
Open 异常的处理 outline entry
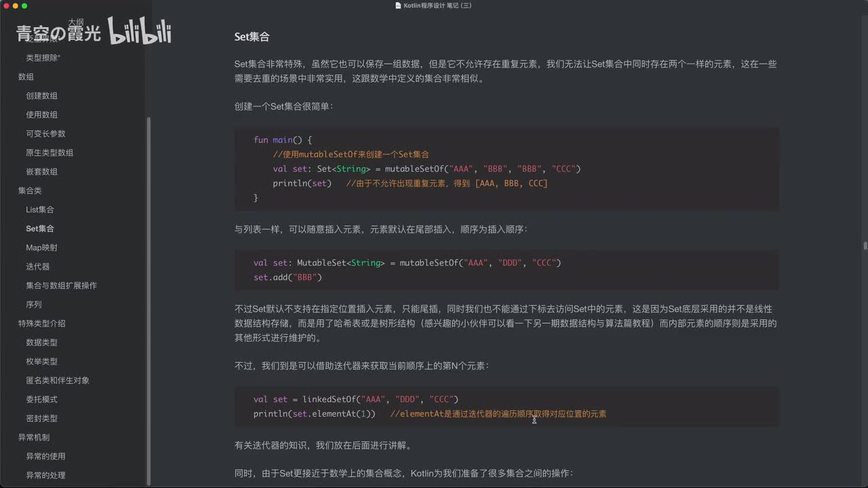pyautogui.click(x=45, y=475)
